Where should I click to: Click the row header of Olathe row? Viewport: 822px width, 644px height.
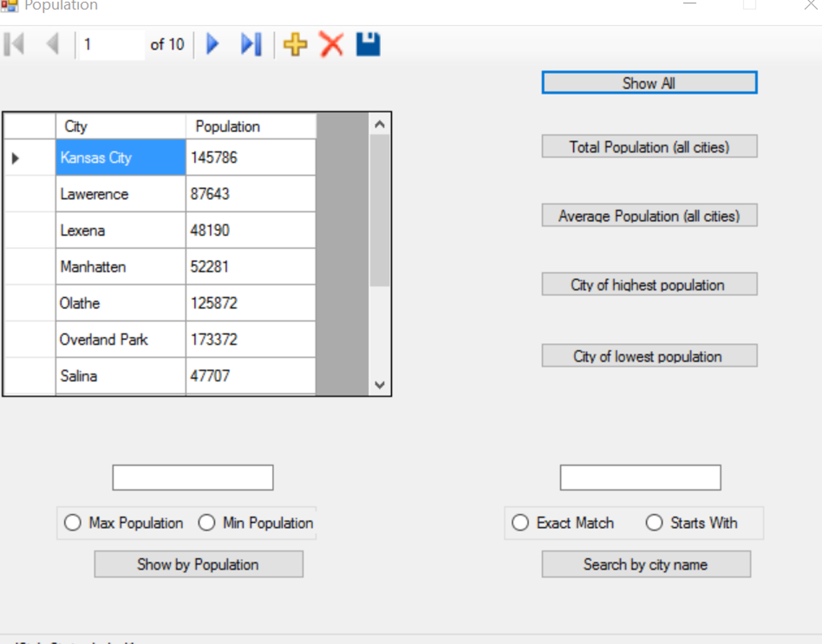(x=29, y=303)
